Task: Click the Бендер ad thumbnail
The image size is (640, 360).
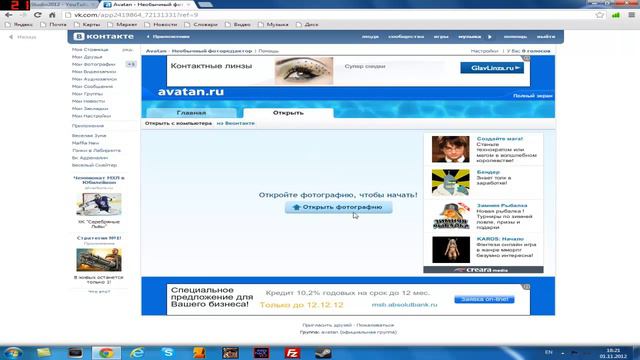Action: (x=451, y=183)
